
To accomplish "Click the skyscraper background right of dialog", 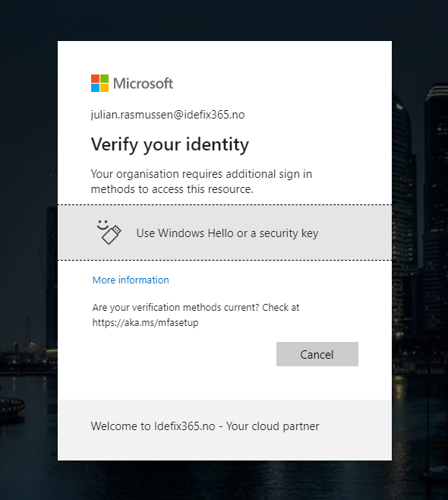I will 420,223.
